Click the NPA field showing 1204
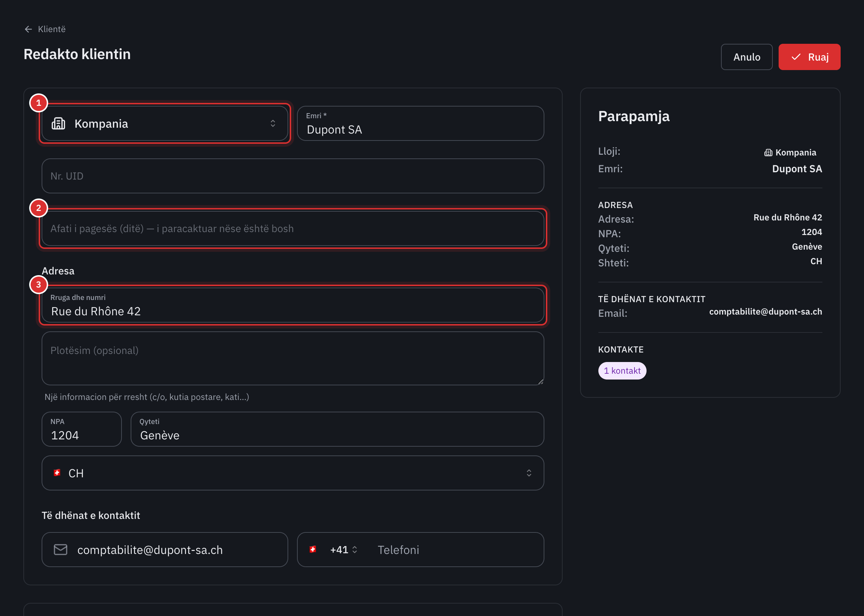Image resolution: width=864 pixels, height=616 pixels. tap(81, 430)
